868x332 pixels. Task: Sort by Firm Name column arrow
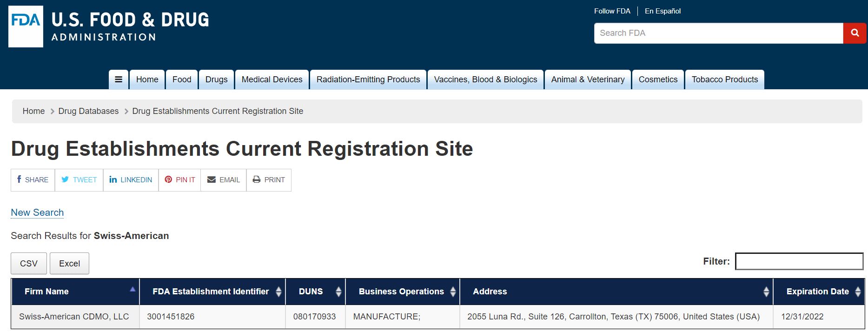[133, 289]
